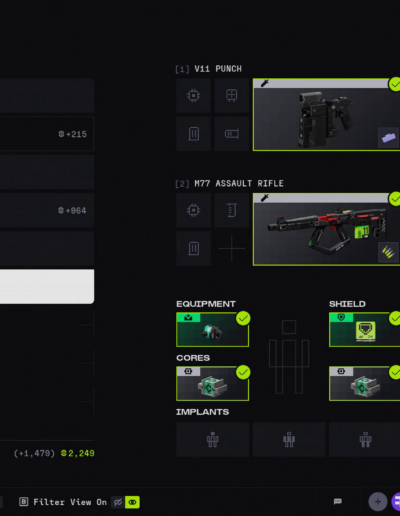
Task: Uncheck the V11 Punch weapon checkmark
Action: click(x=395, y=85)
